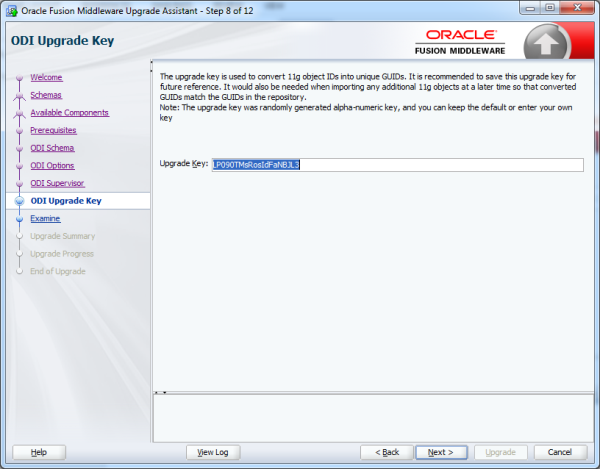Open View Log
The height and width of the screenshot is (469, 600).
213,452
